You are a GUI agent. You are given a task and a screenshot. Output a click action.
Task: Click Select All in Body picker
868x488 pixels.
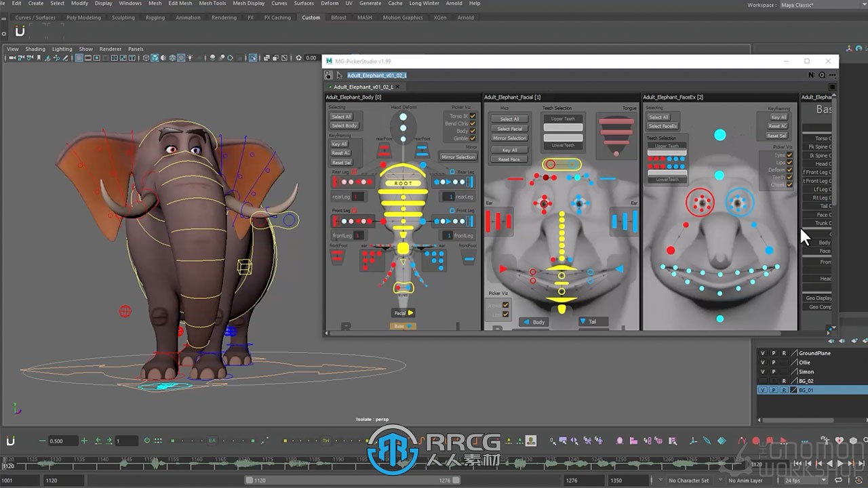tap(341, 117)
